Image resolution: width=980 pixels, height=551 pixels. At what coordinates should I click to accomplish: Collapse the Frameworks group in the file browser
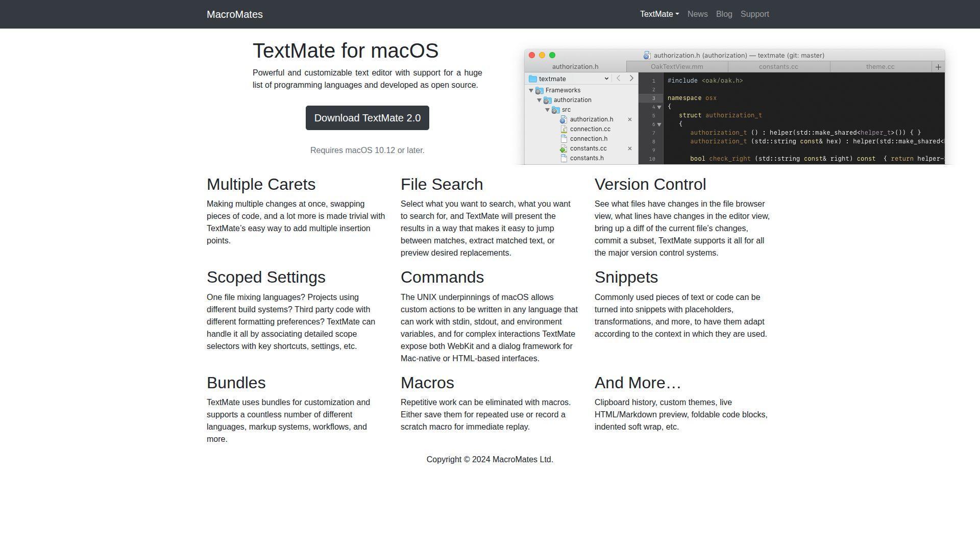(x=531, y=90)
